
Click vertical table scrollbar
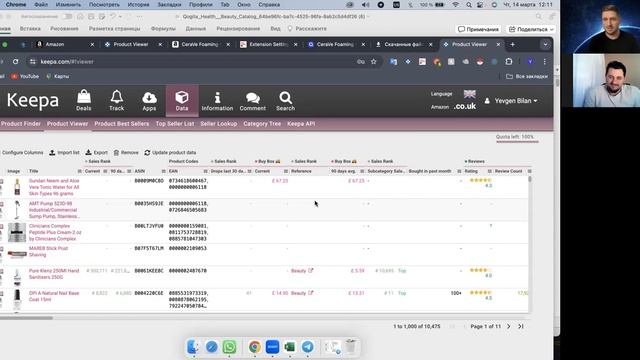tap(530, 179)
